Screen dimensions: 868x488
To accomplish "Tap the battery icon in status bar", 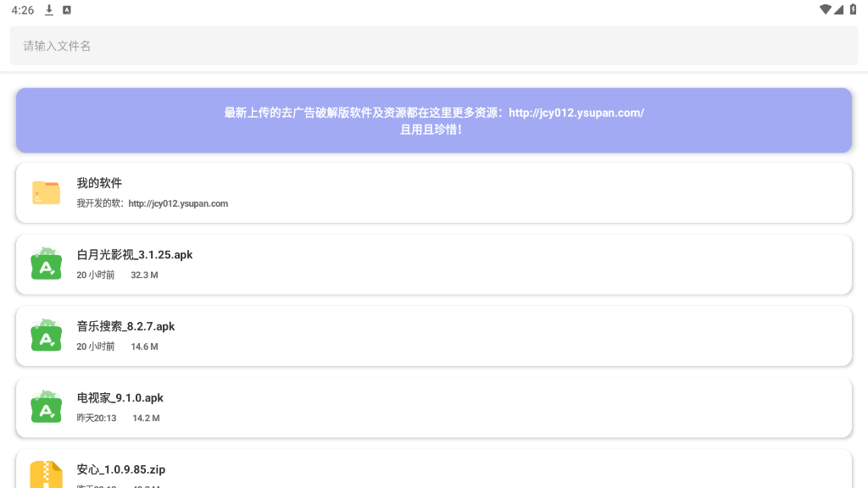I will coord(853,10).
